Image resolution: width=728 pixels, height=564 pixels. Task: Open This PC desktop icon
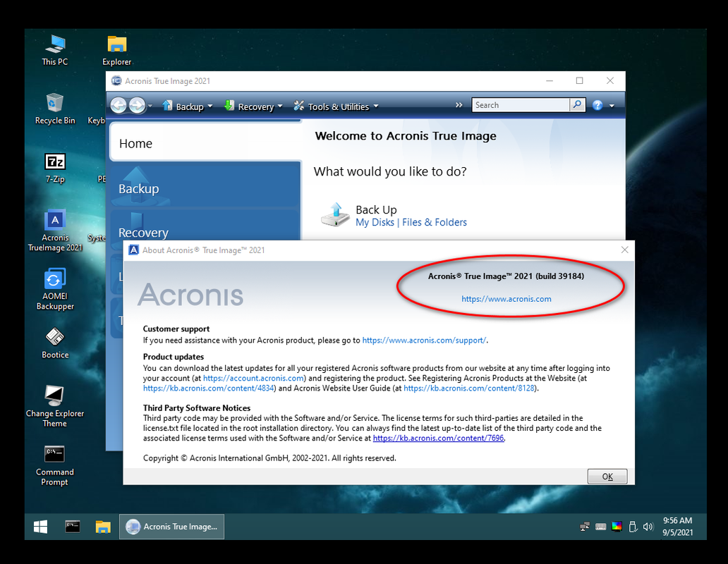coord(55,50)
